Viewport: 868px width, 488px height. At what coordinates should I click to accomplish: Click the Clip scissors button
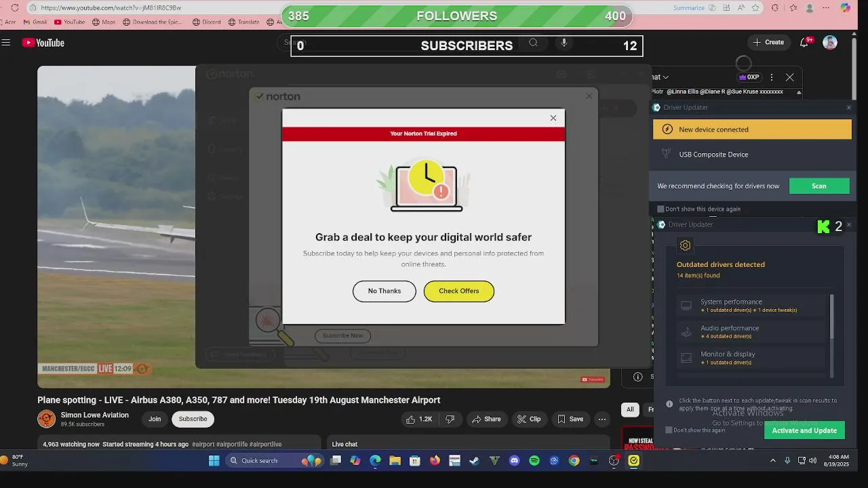click(x=529, y=419)
